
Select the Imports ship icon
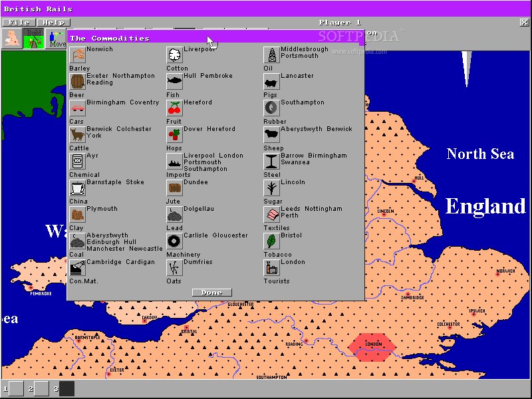point(175,162)
